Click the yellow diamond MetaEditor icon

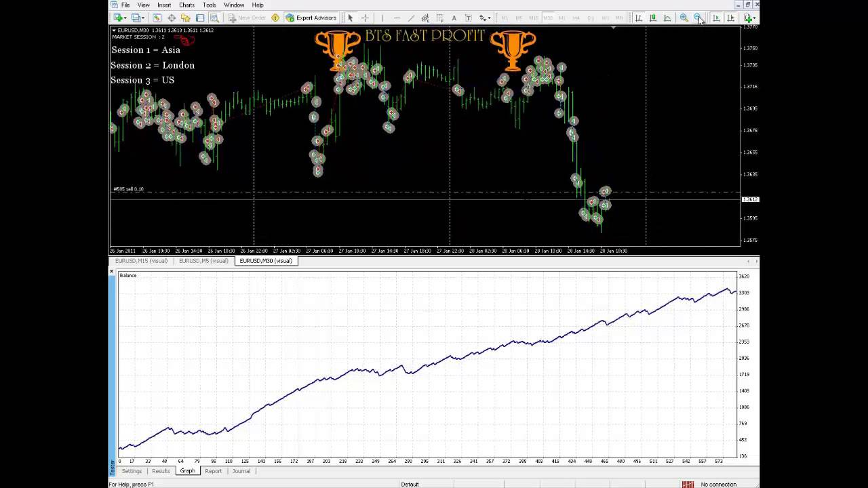(275, 18)
